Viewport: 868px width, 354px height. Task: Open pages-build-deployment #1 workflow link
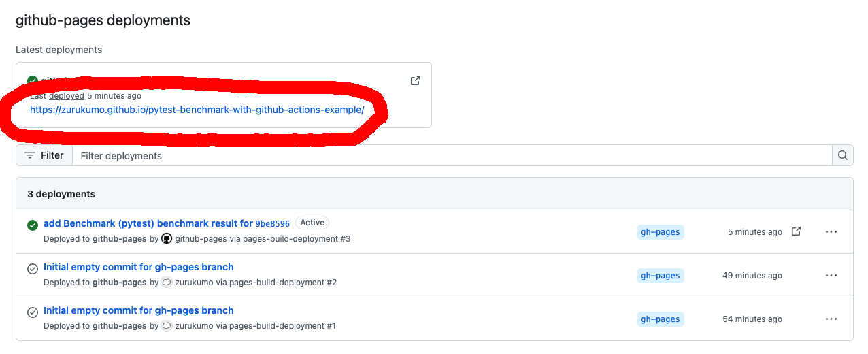pos(282,326)
